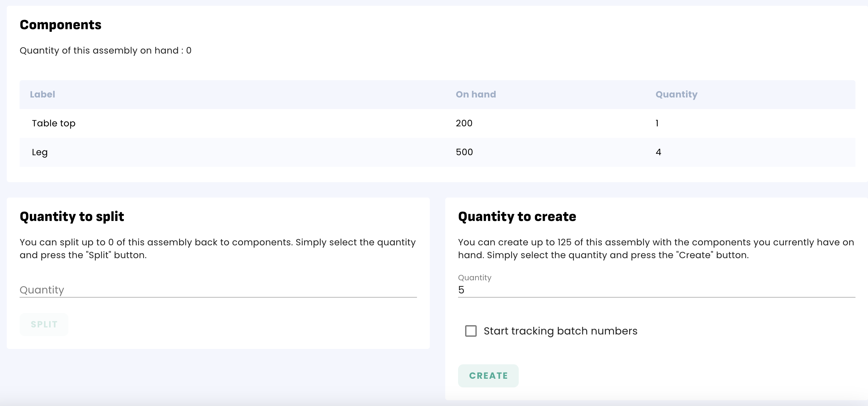868x406 pixels.
Task: Click Table top on hand value 200
Action: (464, 123)
